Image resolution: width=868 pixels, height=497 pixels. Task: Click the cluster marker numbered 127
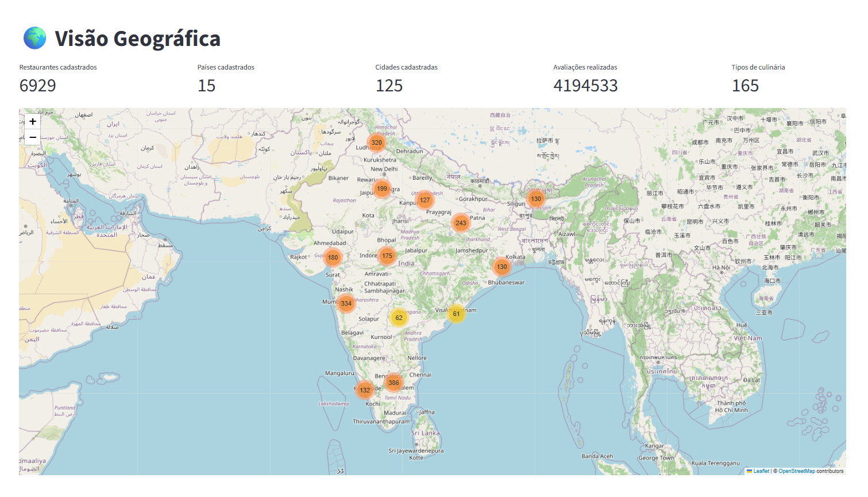coord(425,200)
